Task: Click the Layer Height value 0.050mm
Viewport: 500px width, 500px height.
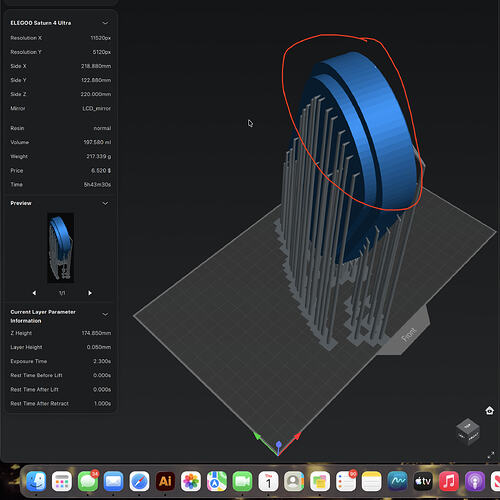Action: [99, 347]
